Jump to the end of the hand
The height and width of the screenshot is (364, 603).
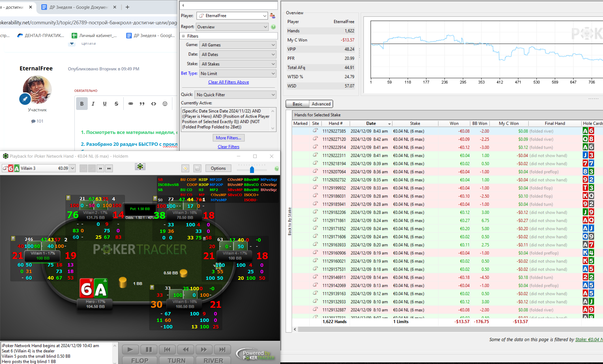[222, 350]
